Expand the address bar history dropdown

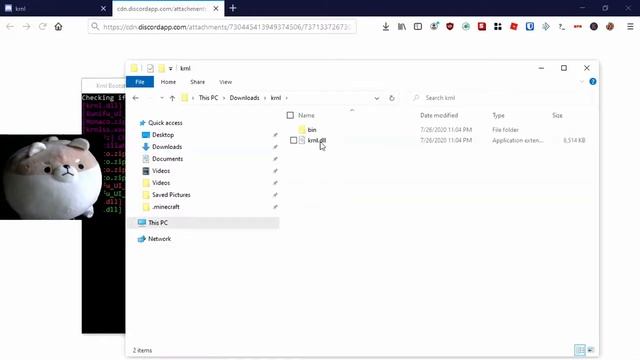(377, 98)
